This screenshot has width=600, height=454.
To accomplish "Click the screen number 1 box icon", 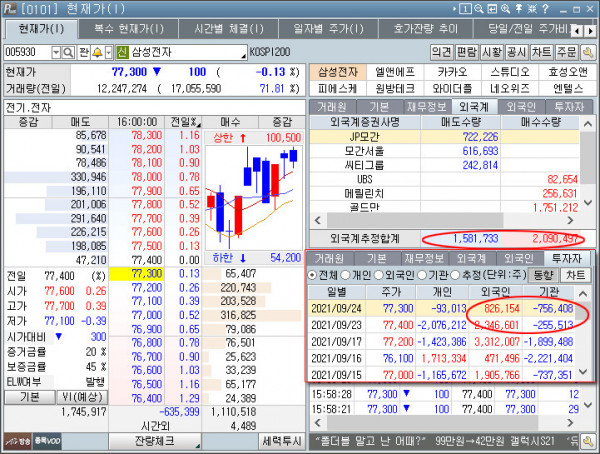I will pyautogui.click(x=465, y=9).
